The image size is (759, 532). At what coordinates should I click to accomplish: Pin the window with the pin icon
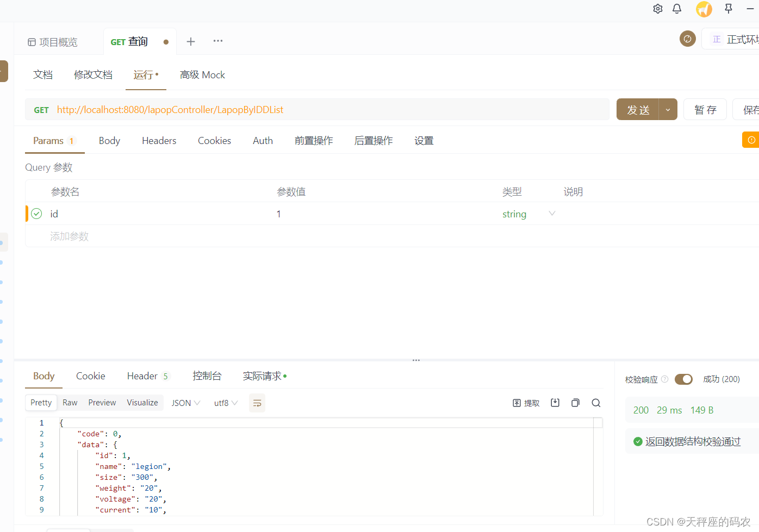729,8
